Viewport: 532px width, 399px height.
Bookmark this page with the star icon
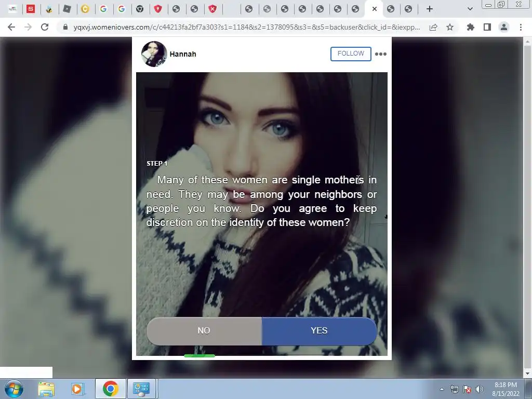[450, 27]
